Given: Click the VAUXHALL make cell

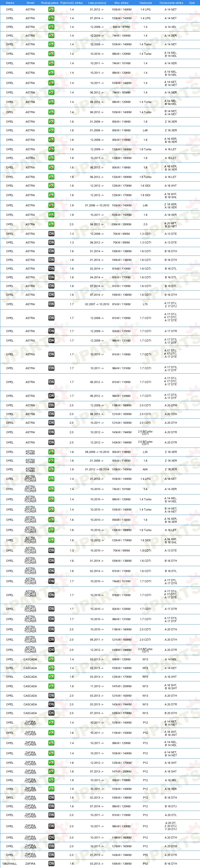Looking at the screenshot, I should tap(10, 864).
